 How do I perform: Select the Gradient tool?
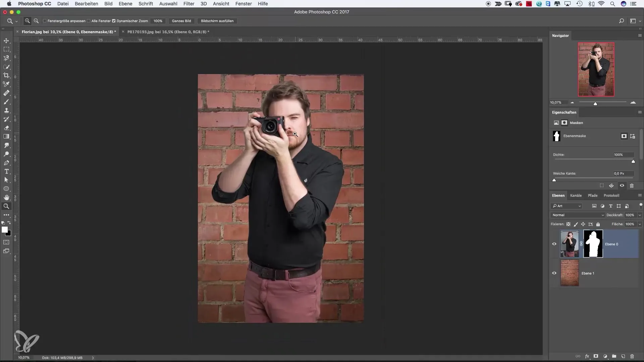6,136
